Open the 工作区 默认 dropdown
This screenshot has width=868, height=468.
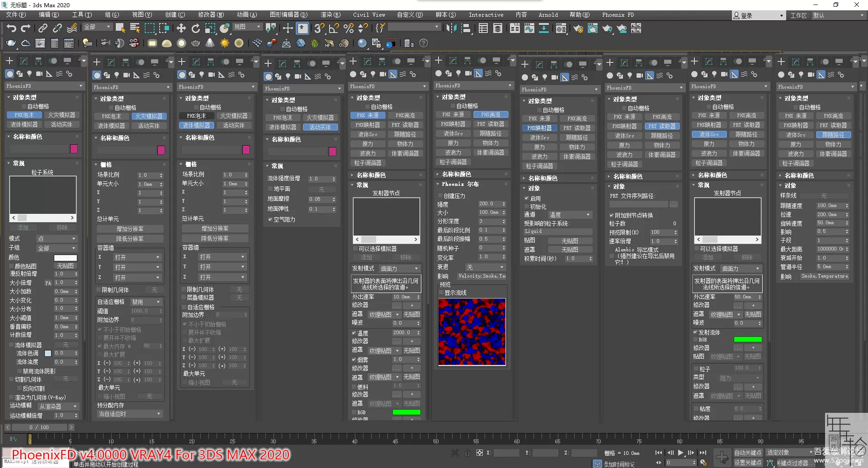click(838, 15)
